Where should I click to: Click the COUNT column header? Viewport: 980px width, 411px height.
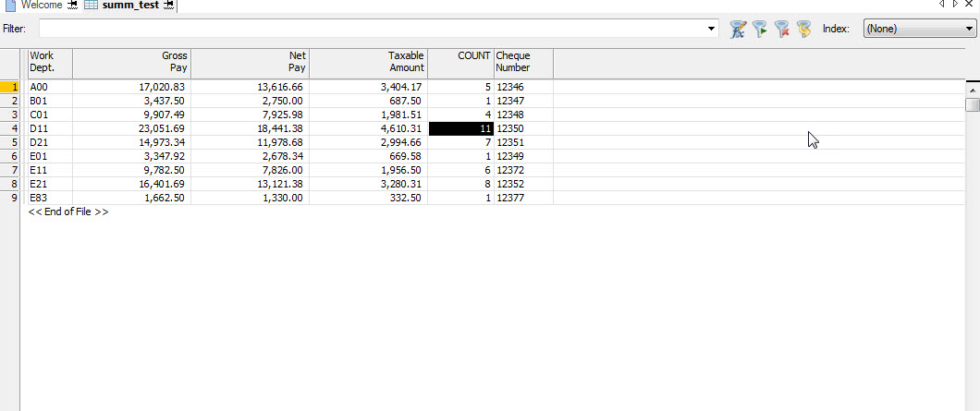coord(460,62)
